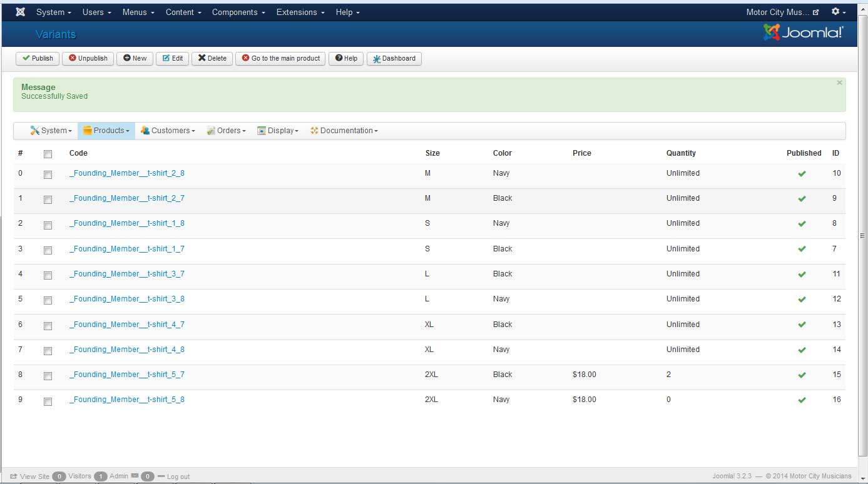Click the Edit toolbar button

(x=172, y=58)
